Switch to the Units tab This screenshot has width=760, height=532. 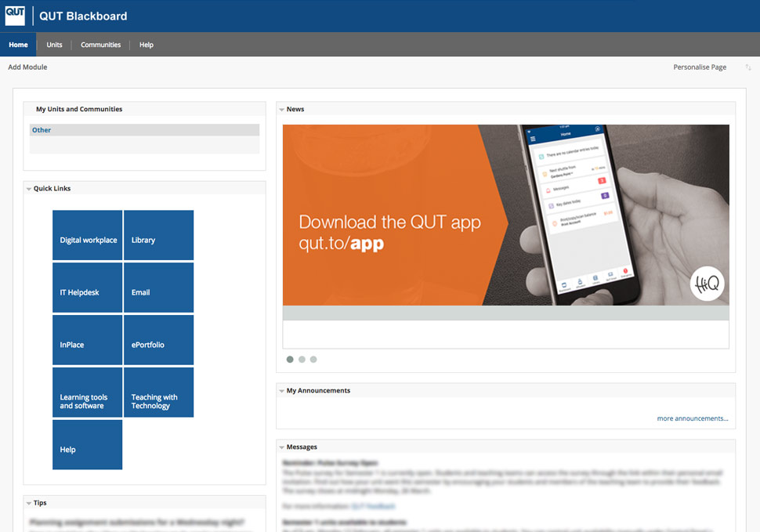pyautogui.click(x=53, y=45)
